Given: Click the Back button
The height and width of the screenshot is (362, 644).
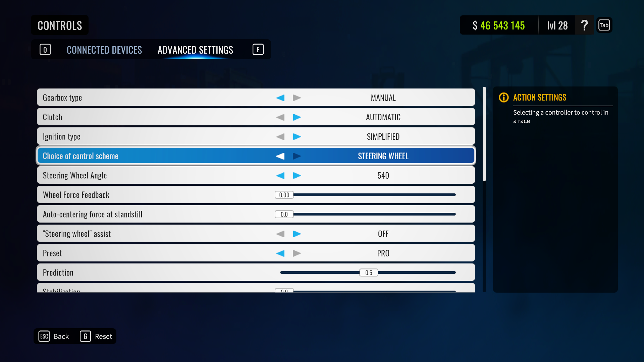Looking at the screenshot, I should tap(61, 336).
